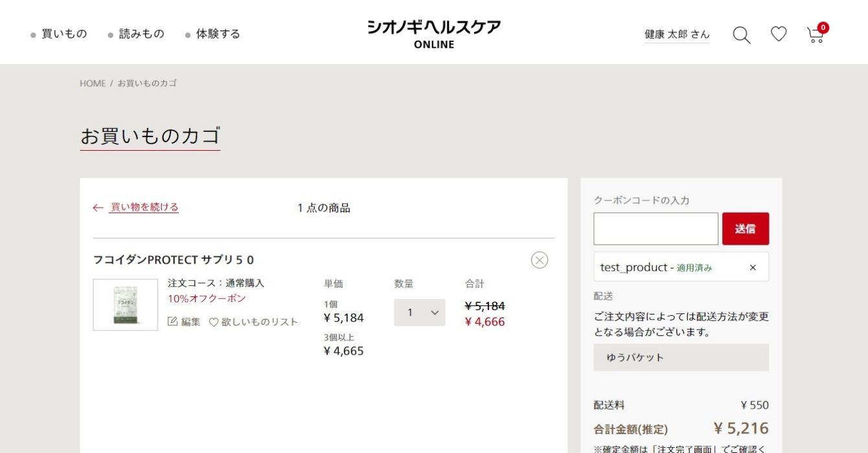Click the シオノギヘルスケア ONLINE logo
The height and width of the screenshot is (453, 868).
(x=434, y=34)
